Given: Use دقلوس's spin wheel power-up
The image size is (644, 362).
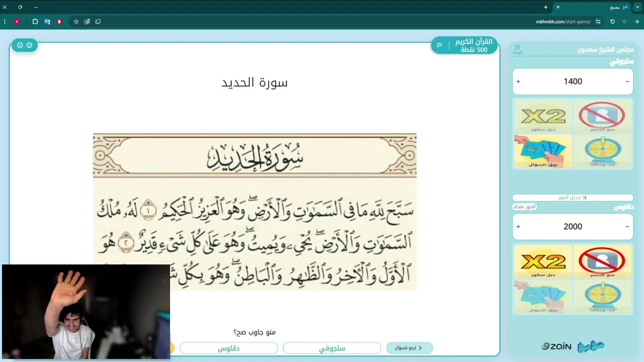Looking at the screenshot, I should pyautogui.click(x=602, y=296).
